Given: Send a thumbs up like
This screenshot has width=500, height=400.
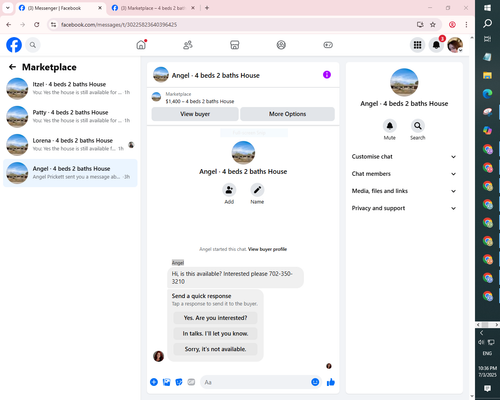Looking at the screenshot, I should [x=331, y=382].
